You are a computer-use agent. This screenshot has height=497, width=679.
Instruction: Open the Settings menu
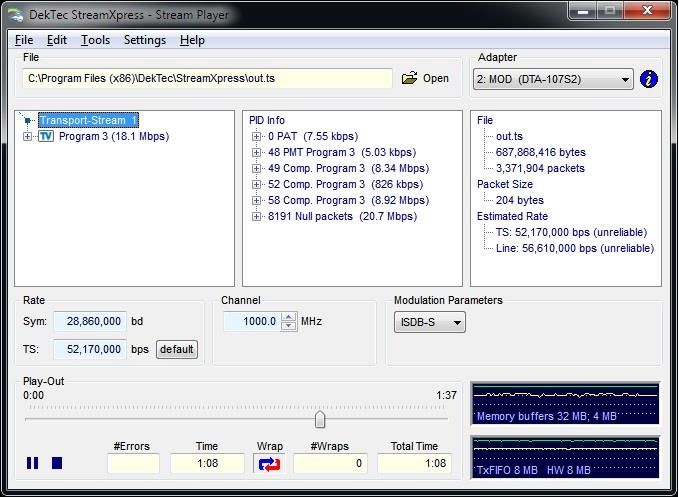[145, 40]
